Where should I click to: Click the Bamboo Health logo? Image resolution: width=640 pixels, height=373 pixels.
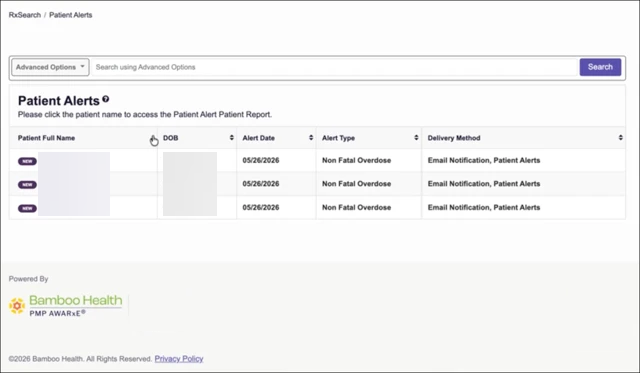tap(65, 305)
